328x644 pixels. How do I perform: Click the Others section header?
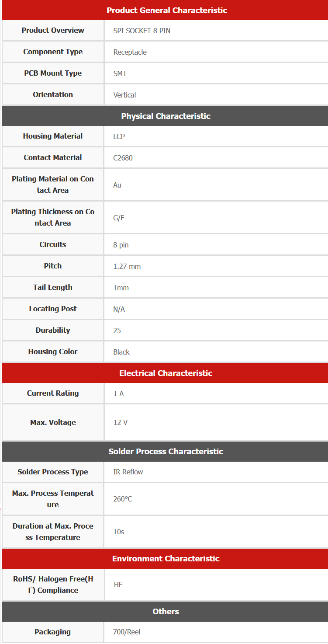pyautogui.click(x=166, y=611)
